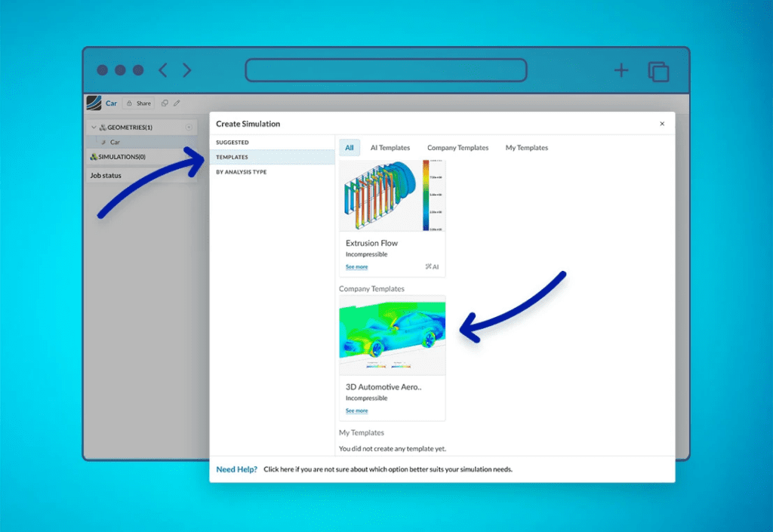Select the duplicate project icon next to Share
The height and width of the screenshot is (532, 773).
[164, 103]
